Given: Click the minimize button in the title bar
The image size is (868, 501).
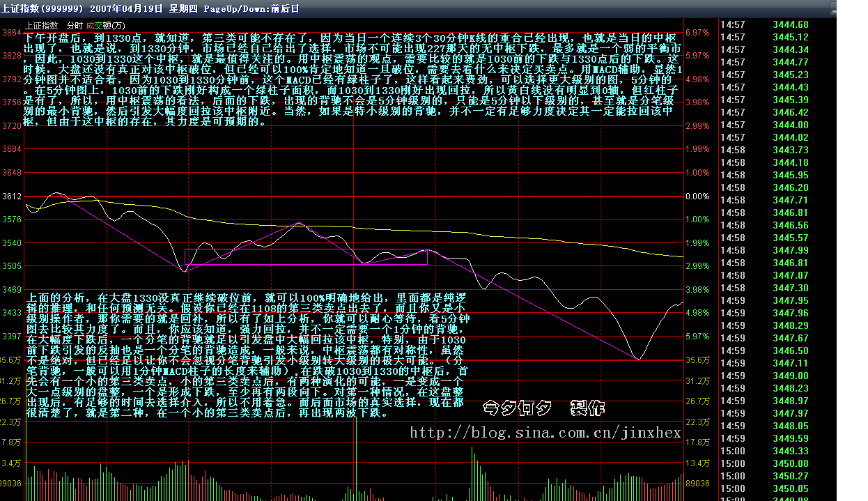Looking at the screenshot, I should [832, 8].
